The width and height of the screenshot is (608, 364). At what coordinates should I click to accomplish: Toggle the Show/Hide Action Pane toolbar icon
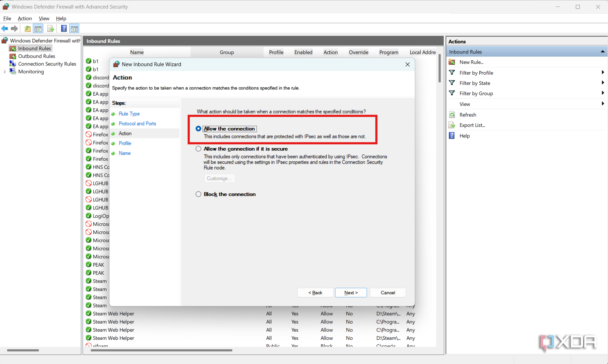74,28
